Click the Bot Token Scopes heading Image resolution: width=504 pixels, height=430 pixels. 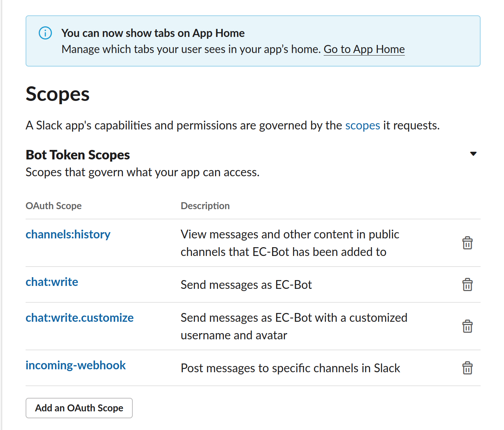click(x=78, y=155)
